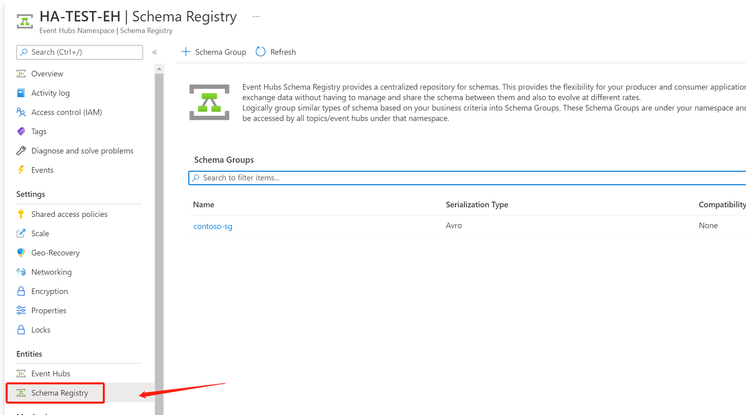Image resolution: width=746 pixels, height=415 pixels.
Task: Click the plus icon for Schema Group
Action: 186,51
